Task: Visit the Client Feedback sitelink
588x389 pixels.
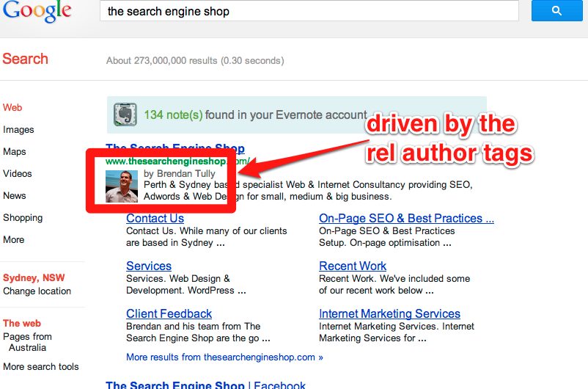Action: point(169,313)
